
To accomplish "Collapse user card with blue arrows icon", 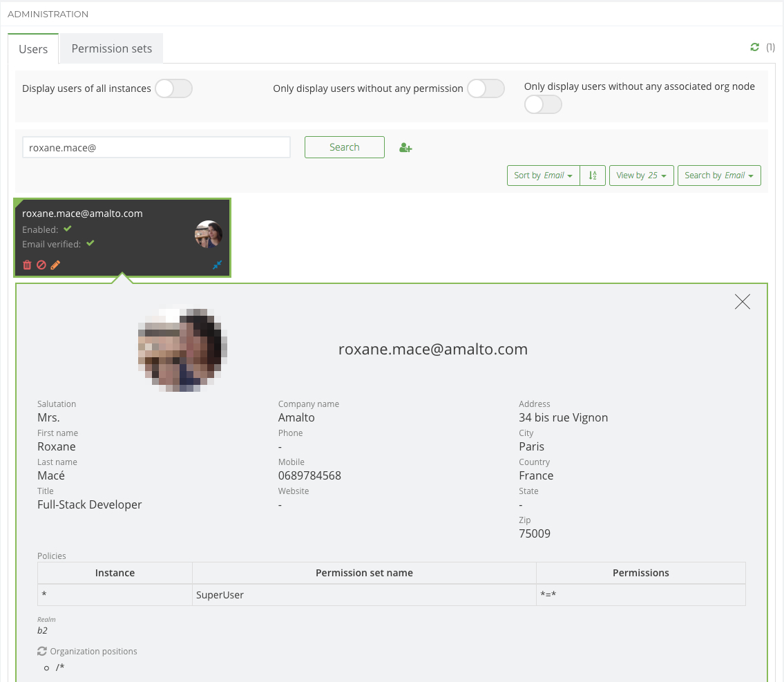I will tap(218, 265).
